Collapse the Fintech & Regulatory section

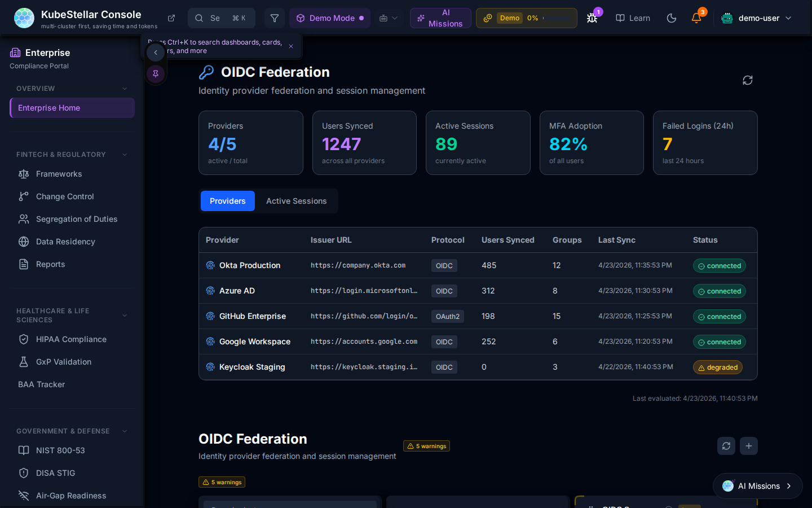pos(125,155)
